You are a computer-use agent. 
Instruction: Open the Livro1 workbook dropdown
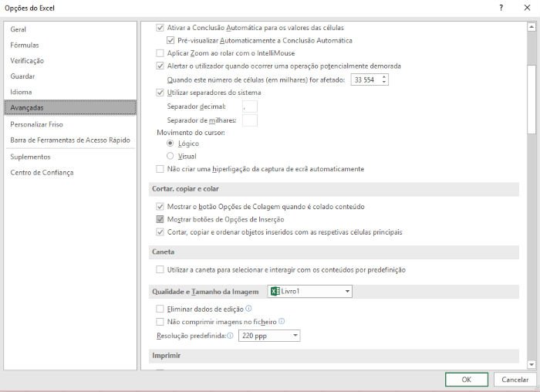tap(310, 292)
